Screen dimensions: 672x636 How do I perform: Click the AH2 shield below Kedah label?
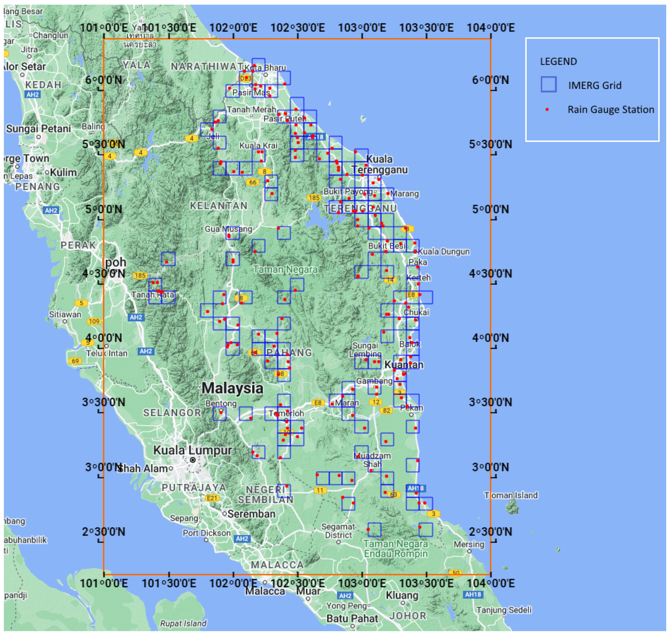32,95
